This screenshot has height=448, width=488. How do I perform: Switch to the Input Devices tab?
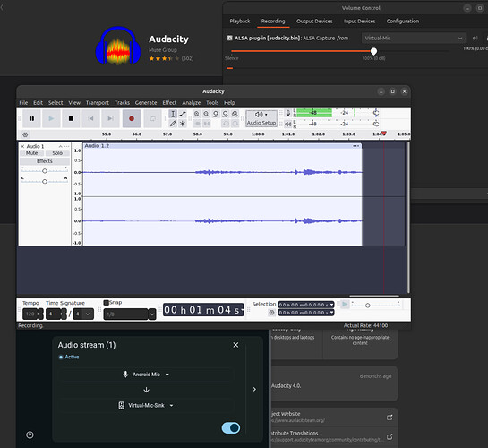coord(359,22)
